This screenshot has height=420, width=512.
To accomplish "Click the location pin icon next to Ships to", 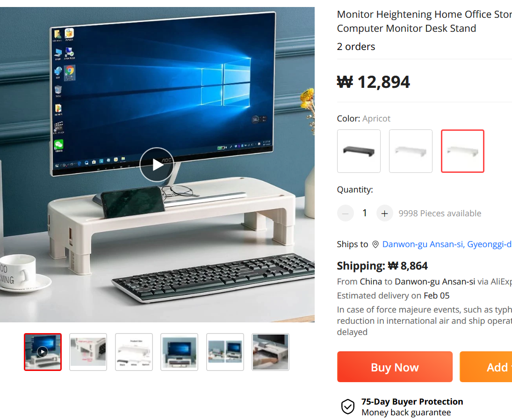I will point(375,244).
